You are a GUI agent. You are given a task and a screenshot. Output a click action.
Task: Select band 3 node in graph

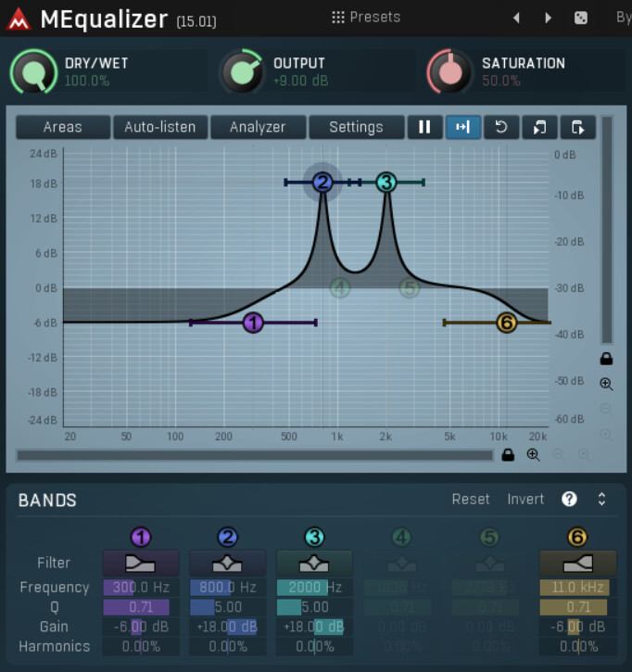[386, 183]
